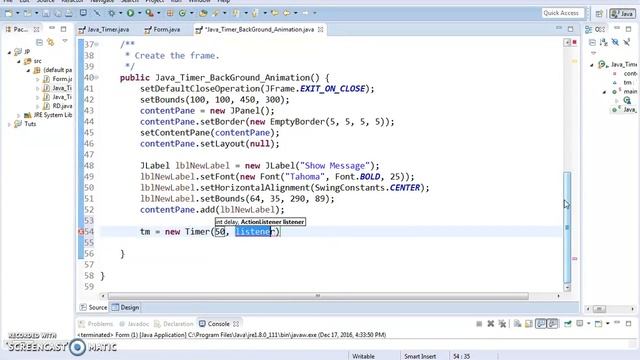Click the Back navigation yellow arrow icon

point(287,13)
